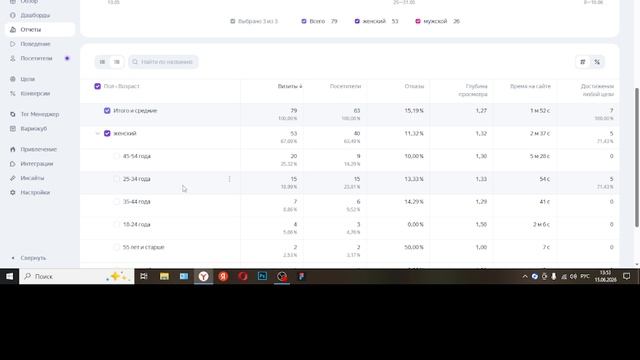Open the Конверсии menu item

click(x=35, y=93)
